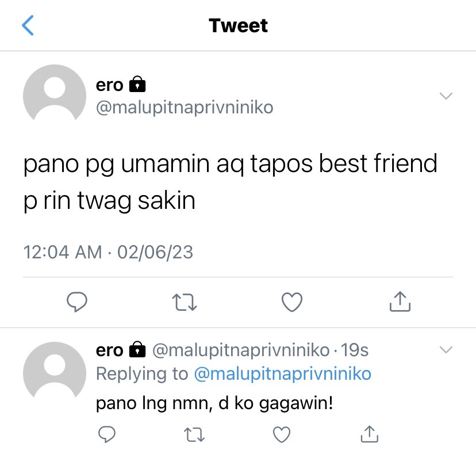Open the reply author's avatar

pyautogui.click(x=55, y=370)
